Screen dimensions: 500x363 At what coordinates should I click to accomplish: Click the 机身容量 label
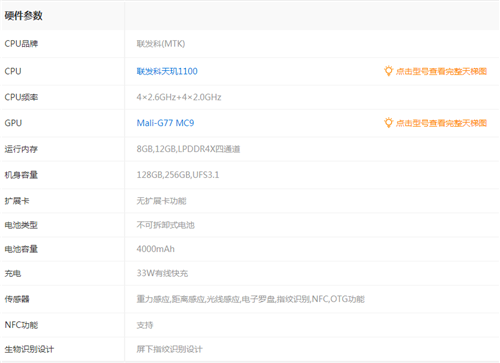21,175
